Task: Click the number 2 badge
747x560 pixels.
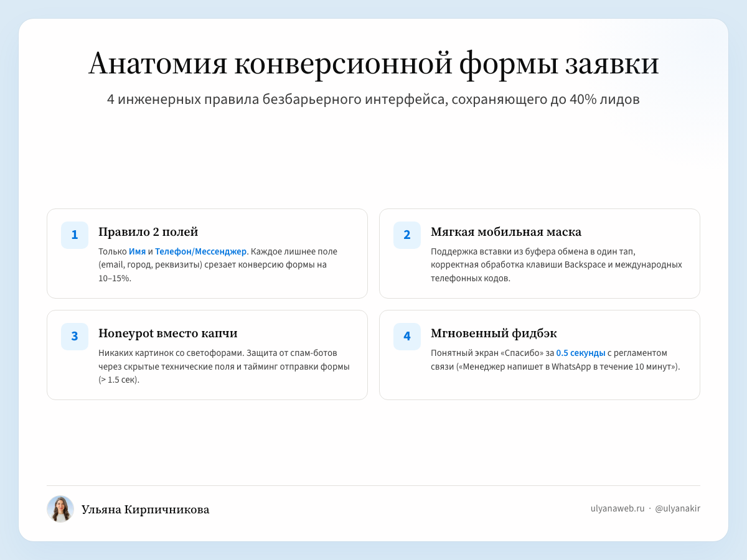Action: pos(407,235)
